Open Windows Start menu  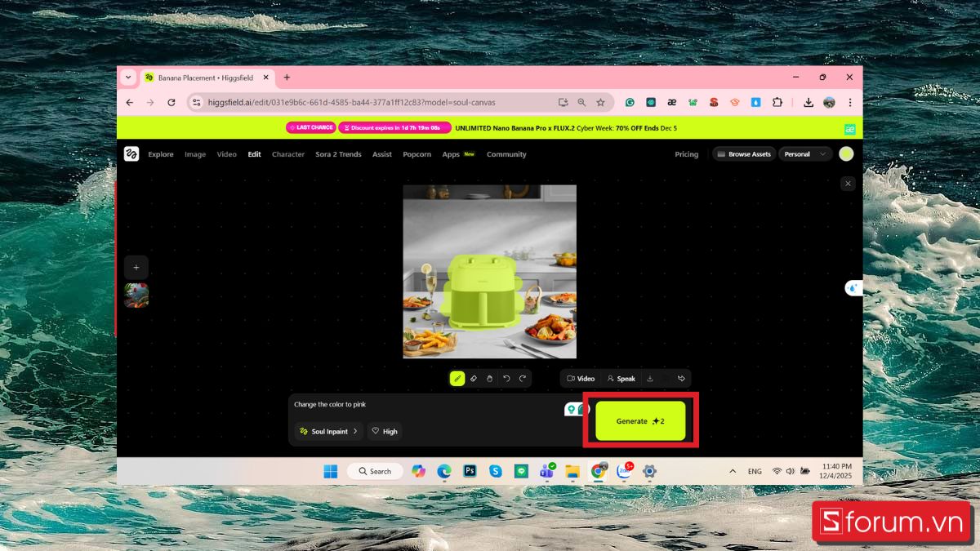[x=330, y=471]
